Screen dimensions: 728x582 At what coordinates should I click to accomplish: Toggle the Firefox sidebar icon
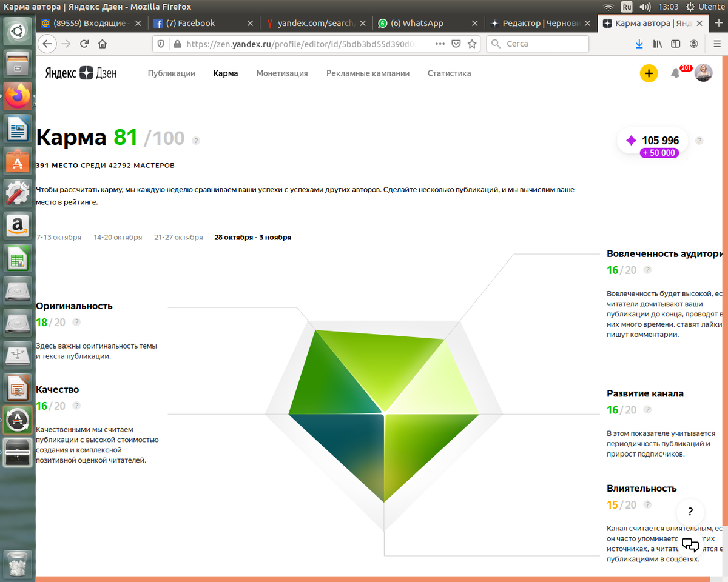(x=675, y=44)
